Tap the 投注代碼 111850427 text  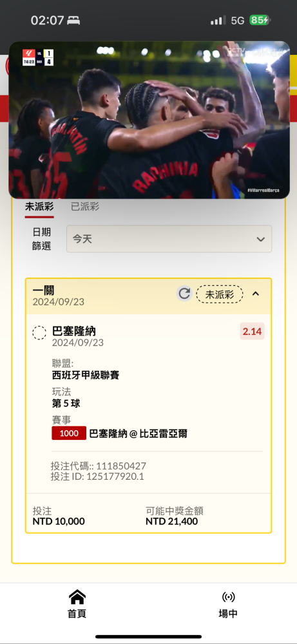tap(98, 466)
